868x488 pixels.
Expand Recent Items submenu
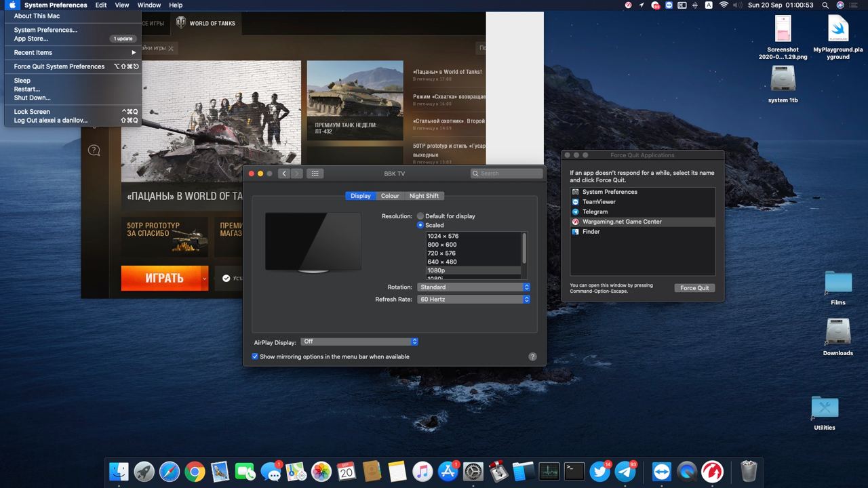[73, 52]
